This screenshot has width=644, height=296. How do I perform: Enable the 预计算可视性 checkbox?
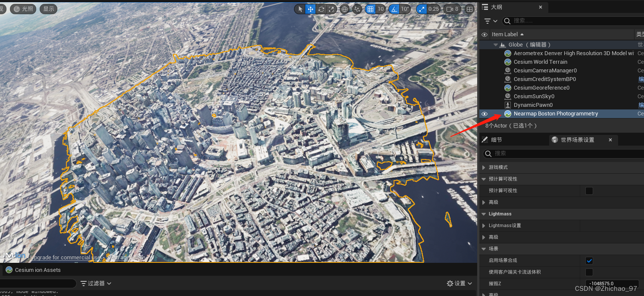(x=589, y=190)
